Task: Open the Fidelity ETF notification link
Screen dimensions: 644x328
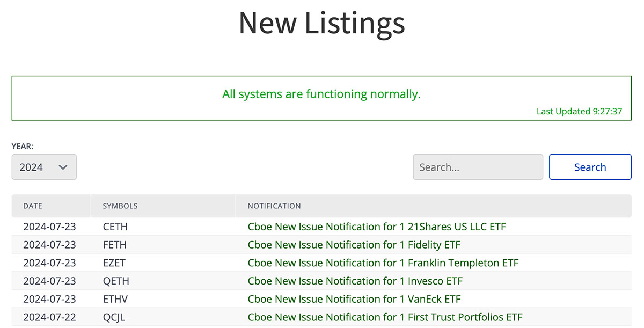Action: (x=354, y=245)
